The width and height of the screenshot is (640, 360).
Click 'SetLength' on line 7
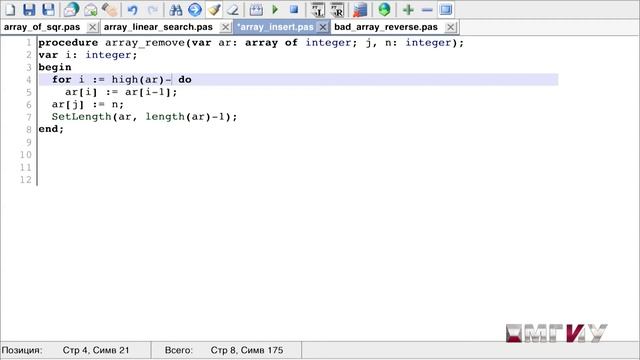[81, 117]
